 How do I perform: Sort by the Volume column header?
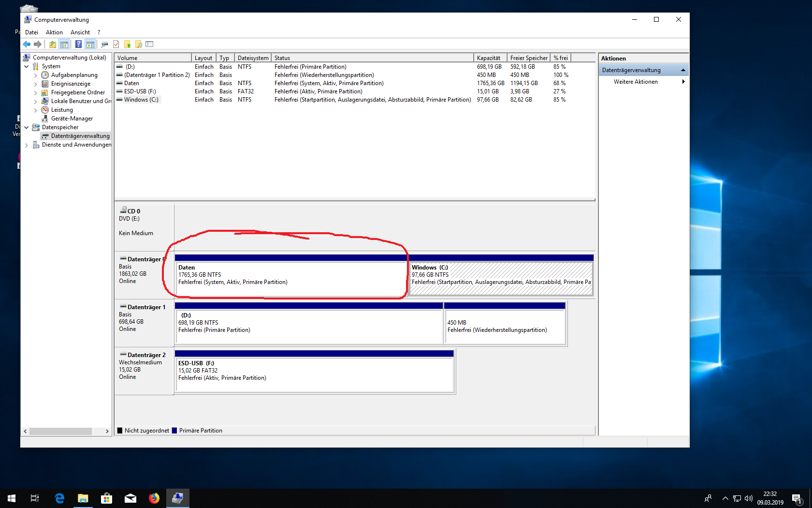point(153,58)
